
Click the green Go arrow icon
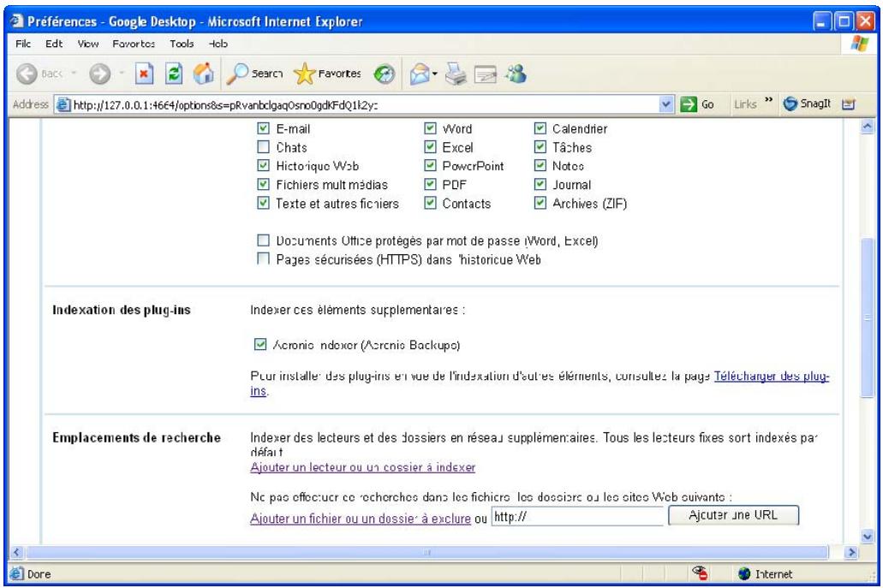pyautogui.click(x=688, y=104)
